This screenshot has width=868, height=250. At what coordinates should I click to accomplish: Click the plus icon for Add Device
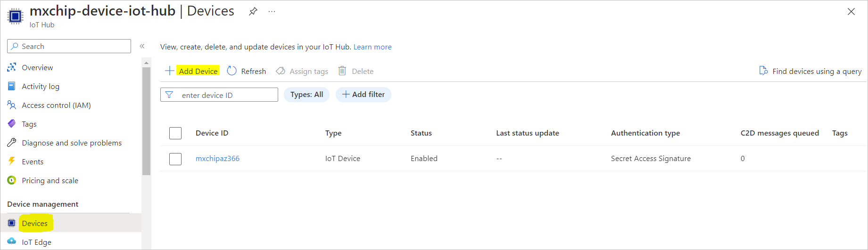point(170,71)
